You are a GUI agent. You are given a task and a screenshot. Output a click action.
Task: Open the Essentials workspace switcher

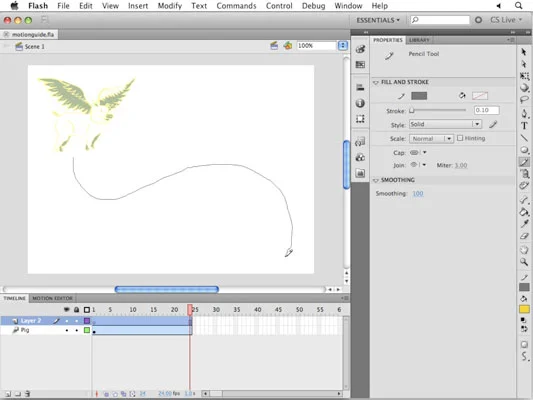point(378,20)
